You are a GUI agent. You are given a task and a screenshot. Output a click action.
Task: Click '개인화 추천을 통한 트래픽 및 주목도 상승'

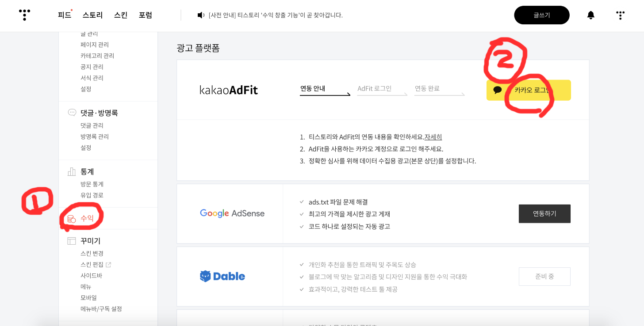pos(362,265)
